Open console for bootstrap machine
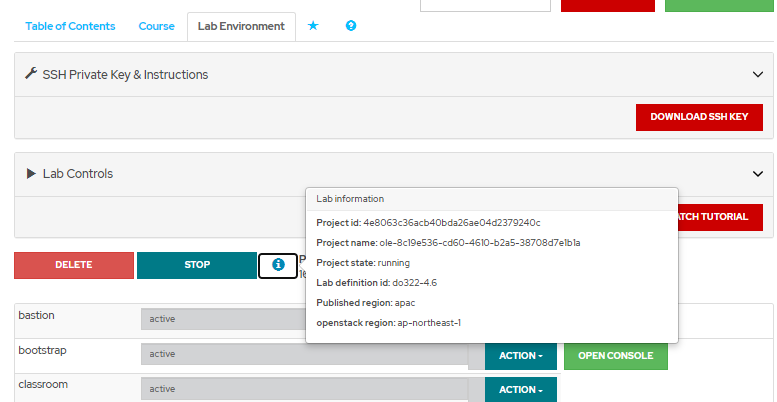Screen dimensions: 777x402 coord(615,356)
